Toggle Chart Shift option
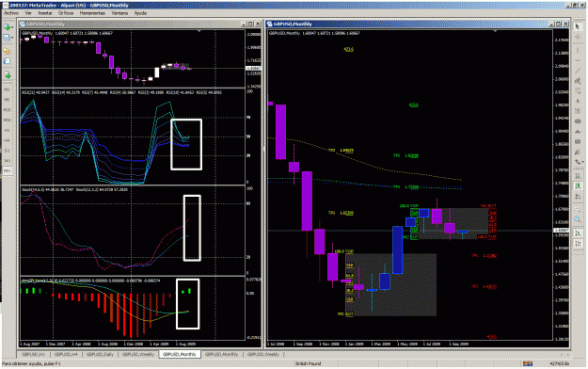The height and width of the screenshot is (369, 588). pyautogui.click(x=578, y=243)
